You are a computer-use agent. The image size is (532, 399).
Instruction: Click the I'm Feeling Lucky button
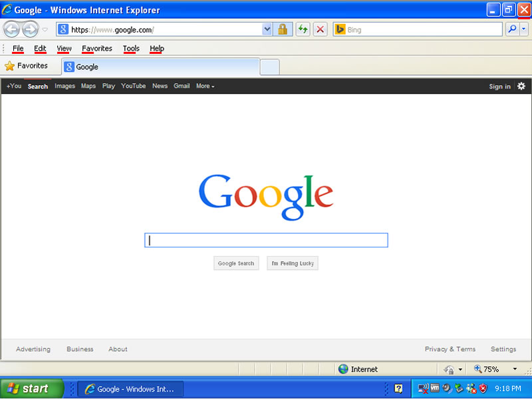293,263
